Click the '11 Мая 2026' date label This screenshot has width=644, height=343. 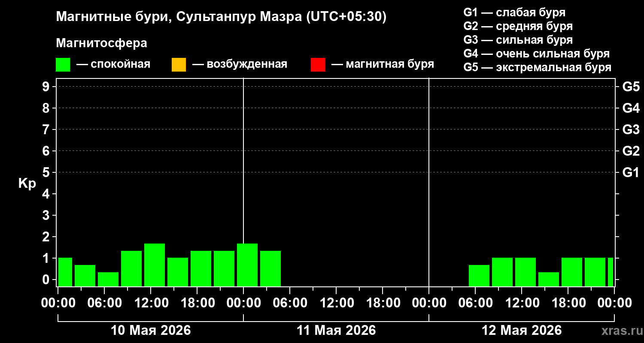point(336,330)
